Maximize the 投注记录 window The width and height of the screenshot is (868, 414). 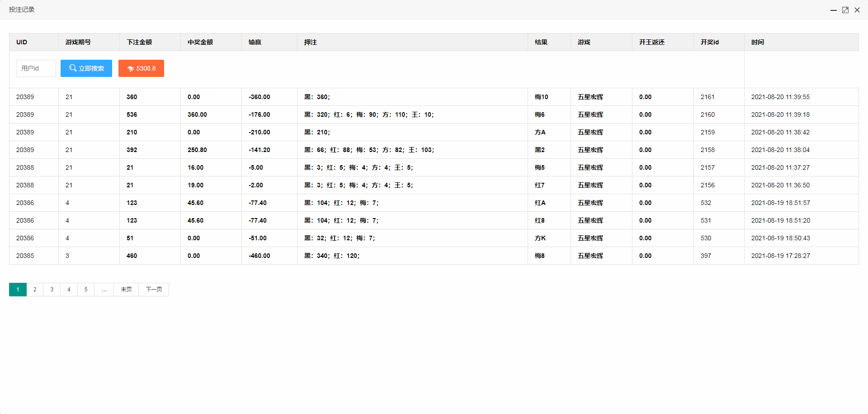click(845, 10)
